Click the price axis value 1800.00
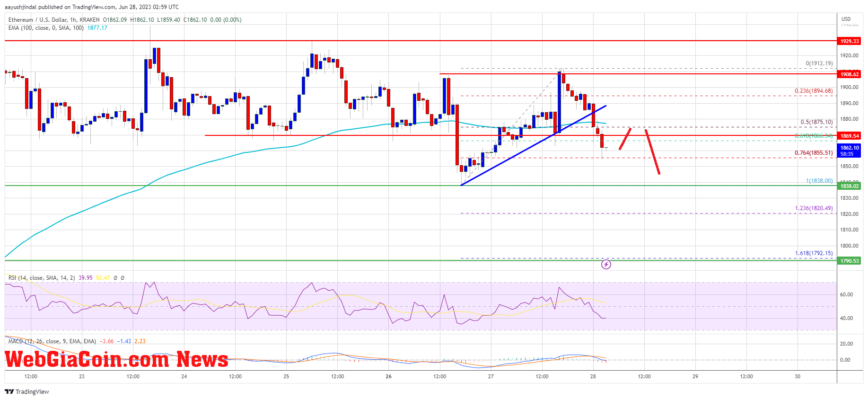This screenshot has height=400, width=868. point(850,246)
